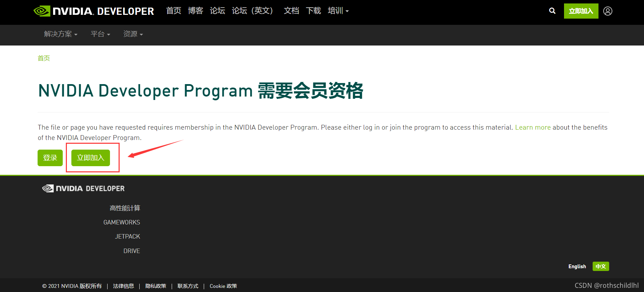644x292 pixels.
Task: Open DRIVE footer link
Action: click(132, 251)
